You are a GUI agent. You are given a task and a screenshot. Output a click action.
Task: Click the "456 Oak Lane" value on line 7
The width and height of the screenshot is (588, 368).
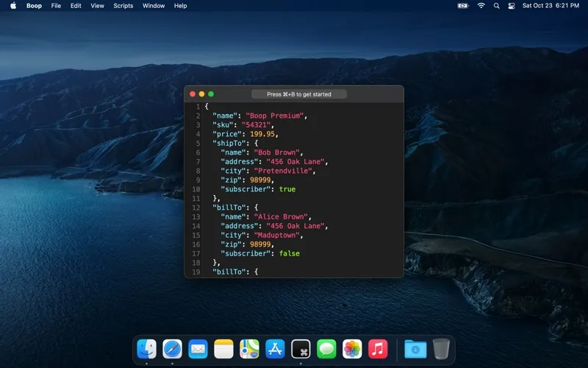pyautogui.click(x=295, y=161)
